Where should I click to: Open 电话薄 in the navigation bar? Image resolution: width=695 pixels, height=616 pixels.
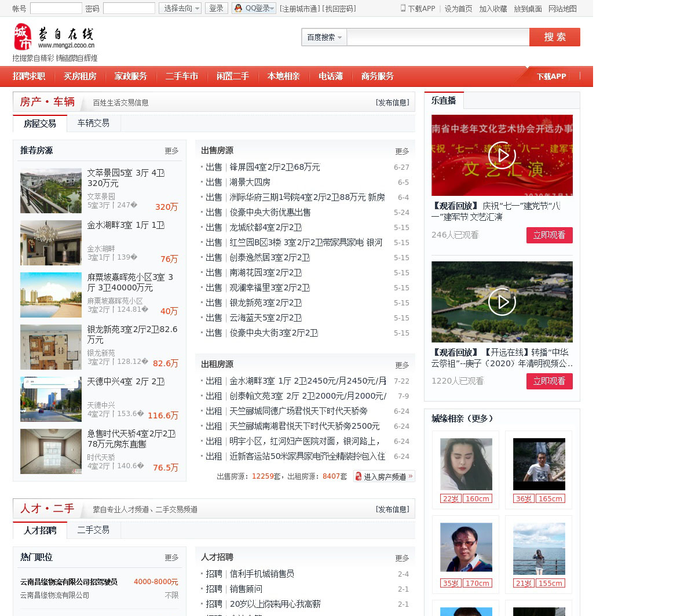[331, 76]
